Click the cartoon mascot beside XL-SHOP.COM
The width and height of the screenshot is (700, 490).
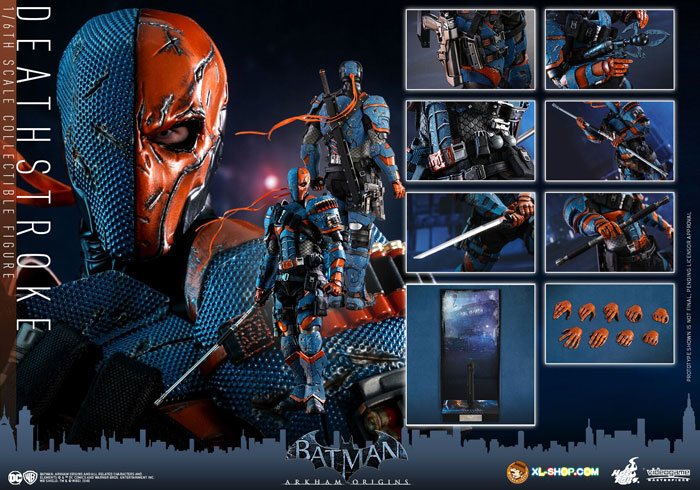tap(517, 473)
